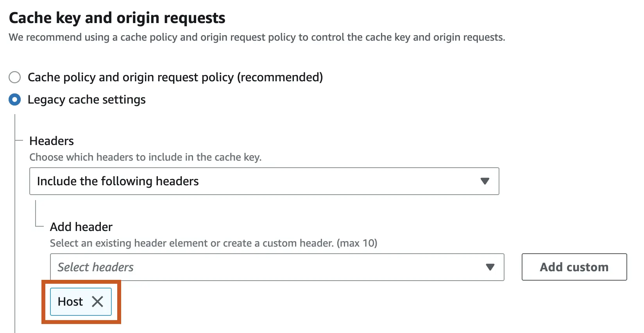Click the 'Include the following headers' selected value text

[118, 181]
